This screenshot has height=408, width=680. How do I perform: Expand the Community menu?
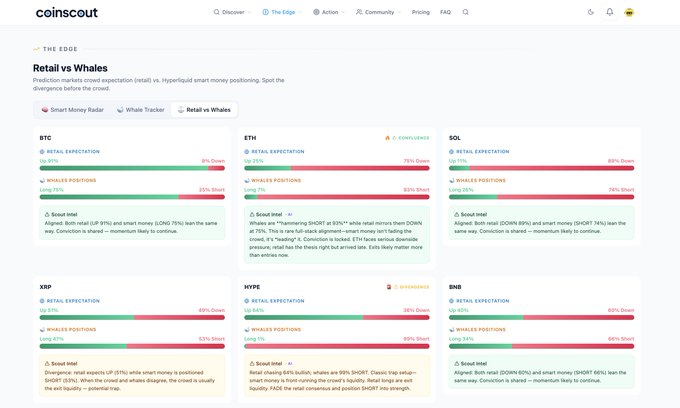tap(378, 12)
